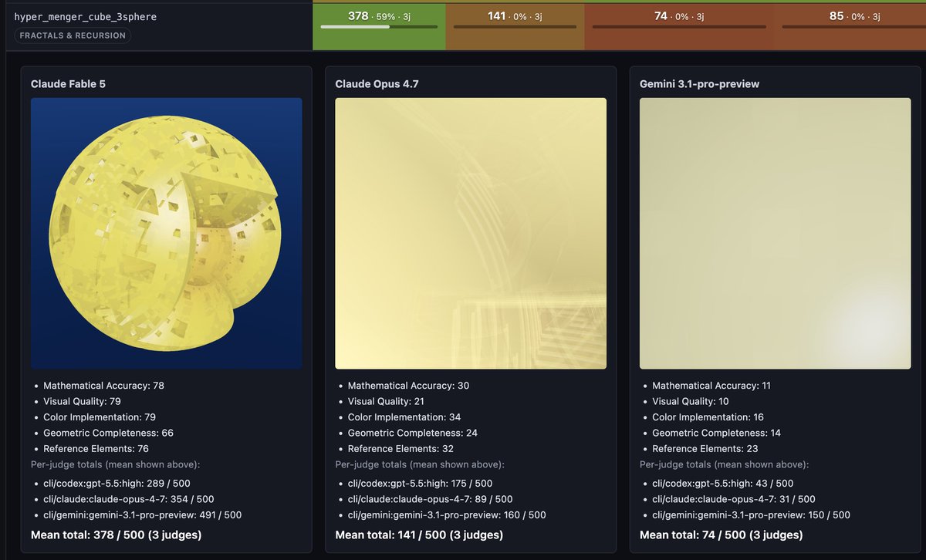Select 'Mathematical Accuracy: 30' text
The width and height of the screenshot is (926, 560).
pyautogui.click(x=408, y=386)
